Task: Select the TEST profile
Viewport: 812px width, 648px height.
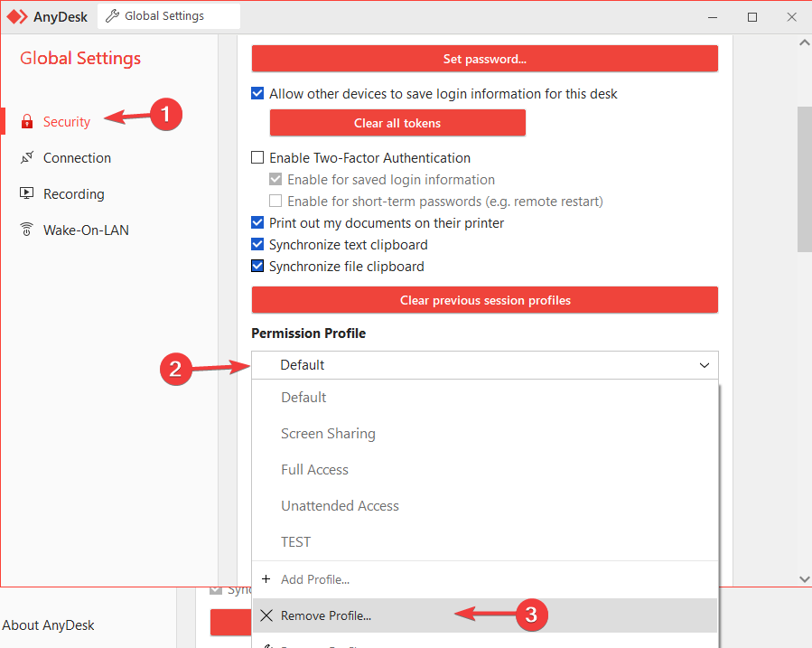Action: click(295, 541)
